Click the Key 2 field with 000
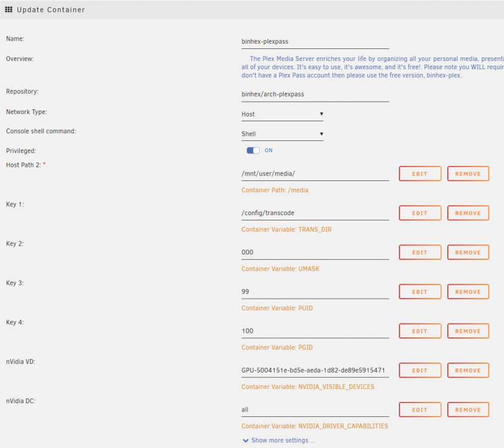This screenshot has height=448, width=504. click(315, 253)
